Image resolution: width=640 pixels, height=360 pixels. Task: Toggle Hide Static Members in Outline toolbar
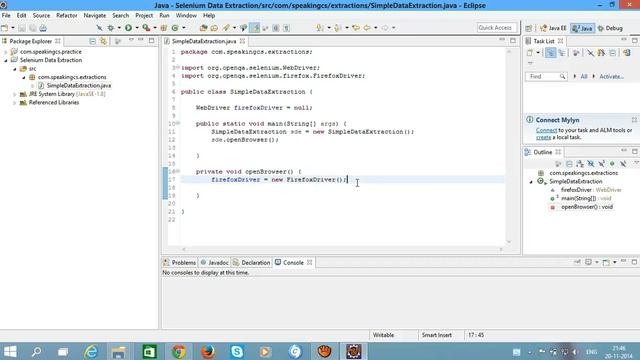[601, 164]
